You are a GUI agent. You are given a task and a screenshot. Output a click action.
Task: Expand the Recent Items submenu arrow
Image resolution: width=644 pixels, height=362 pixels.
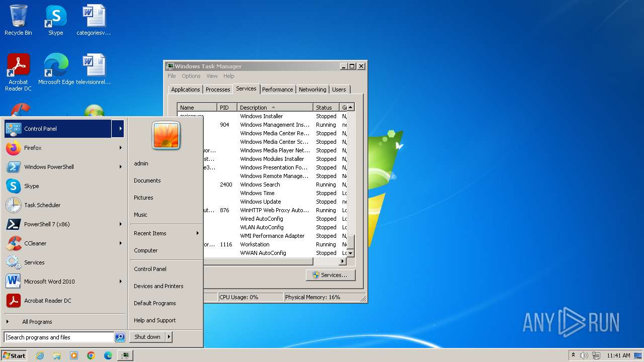[x=197, y=233]
